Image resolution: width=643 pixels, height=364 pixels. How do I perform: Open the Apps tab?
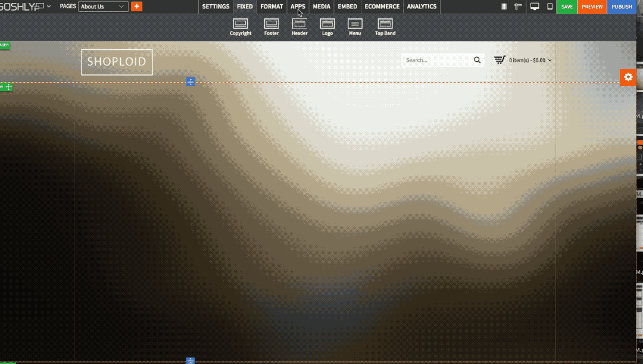tap(298, 7)
